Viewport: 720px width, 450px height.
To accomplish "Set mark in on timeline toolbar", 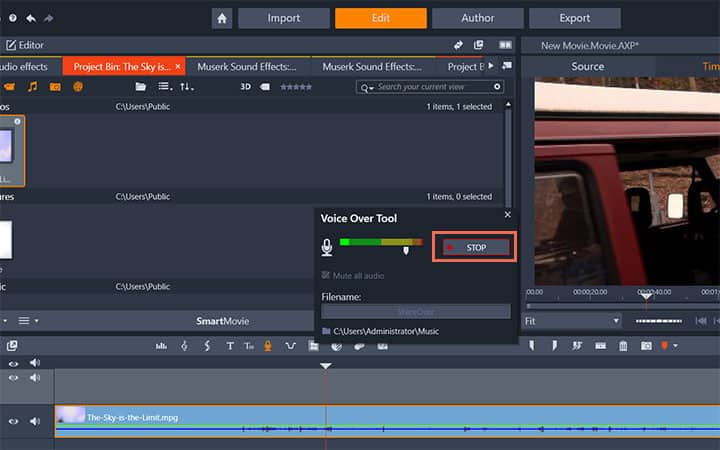I will click(x=532, y=345).
